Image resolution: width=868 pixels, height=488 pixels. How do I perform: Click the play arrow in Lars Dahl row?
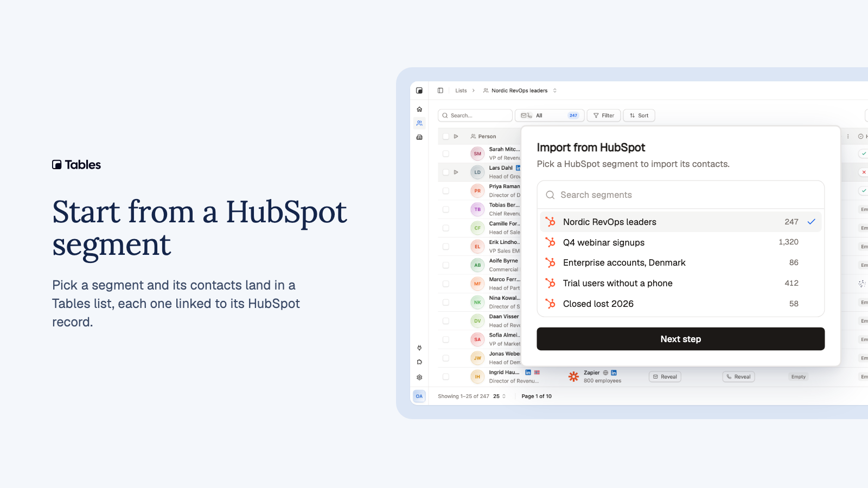[456, 172]
